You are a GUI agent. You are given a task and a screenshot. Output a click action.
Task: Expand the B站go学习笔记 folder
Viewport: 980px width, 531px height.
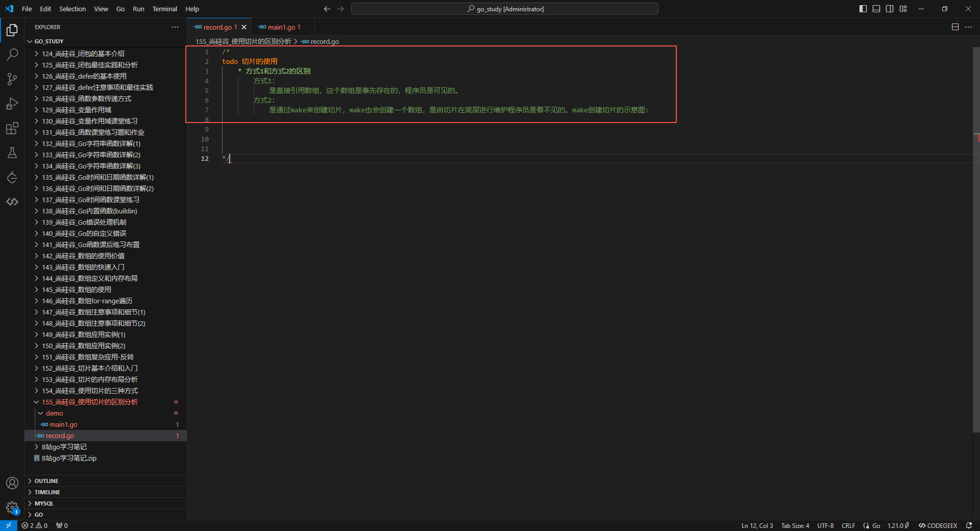click(x=106, y=447)
